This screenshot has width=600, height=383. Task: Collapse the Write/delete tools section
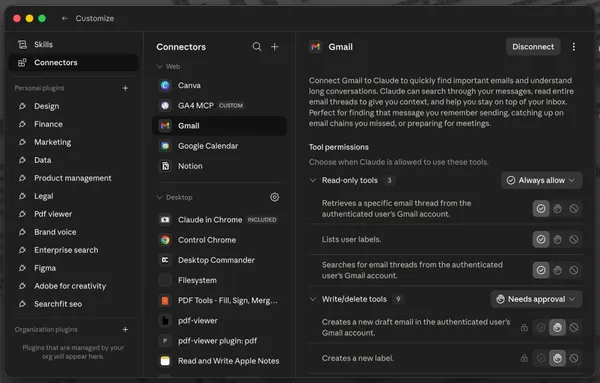pos(313,299)
